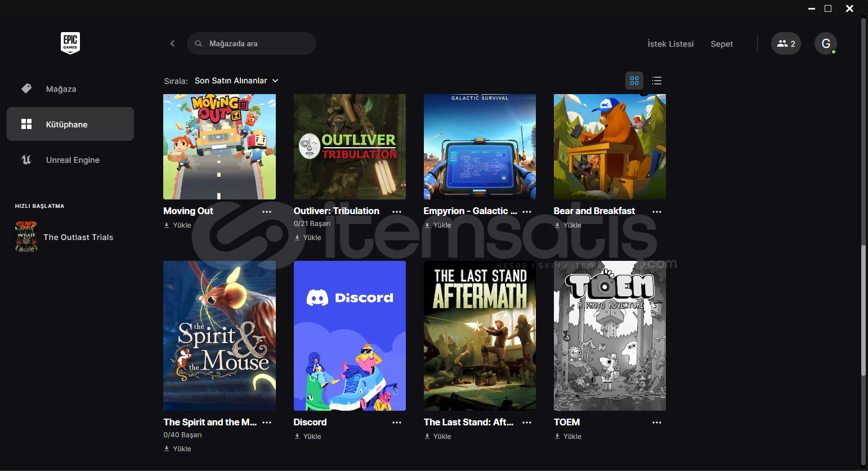Open The Last Stand: Aftermath options menu
Viewport: 868px width, 471px height.
pyautogui.click(x=527, y=423)
